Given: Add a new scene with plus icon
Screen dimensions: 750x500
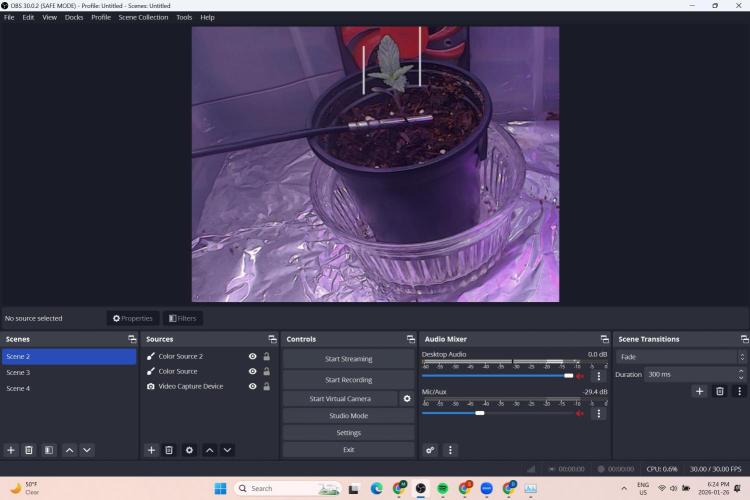Looking at the screenshot, I should click(11, 450).
